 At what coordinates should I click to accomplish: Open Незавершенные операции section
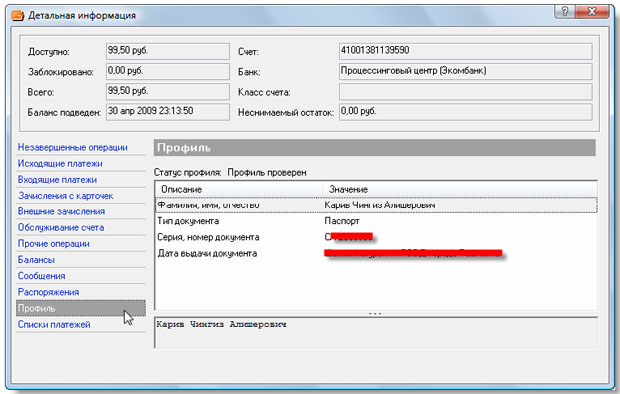[x=73, y=148]
